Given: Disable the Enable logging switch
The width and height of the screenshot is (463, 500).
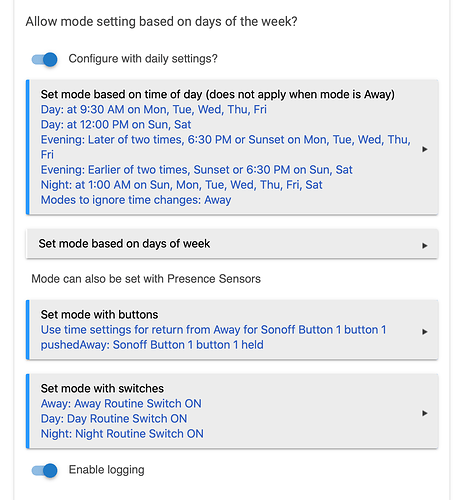Looking at the screenshot, I should click(44, 470).
